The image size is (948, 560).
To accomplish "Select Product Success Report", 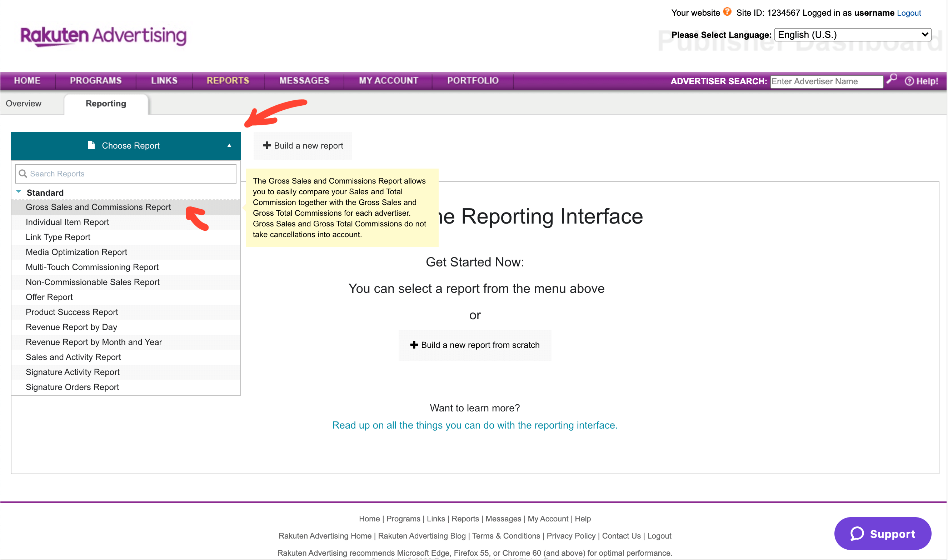I will pyautogui.click(x=126, y=312).
